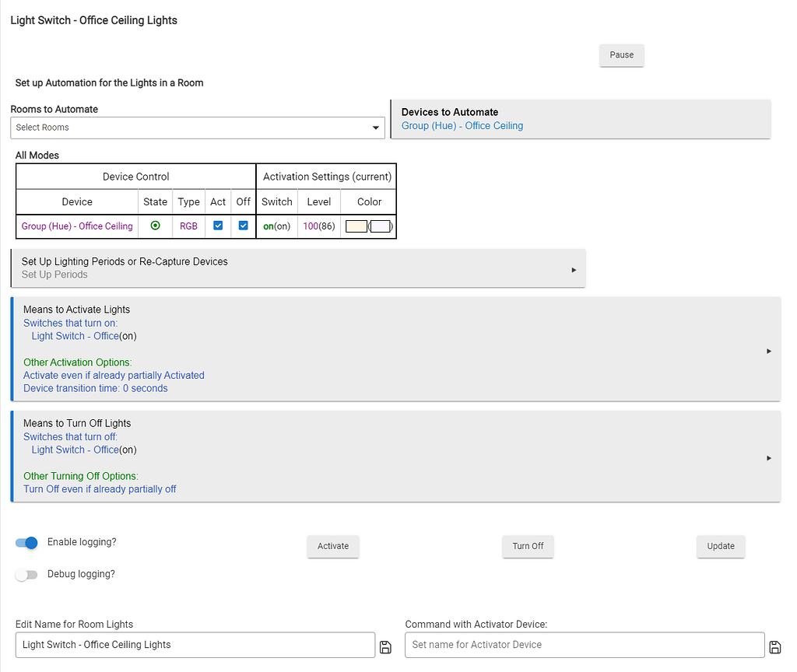Viewport: 797px width, 672px height.
Task: Click the Edit Name for Room Lights field
Action: [195, 645]
